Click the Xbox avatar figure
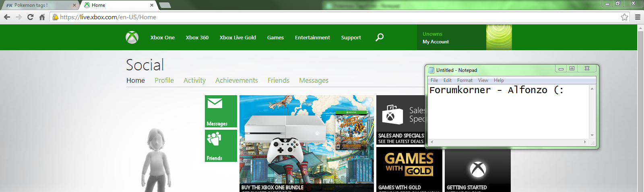Image resolution: width=644 pixels, height=192 pixels. tap(156, 160)
